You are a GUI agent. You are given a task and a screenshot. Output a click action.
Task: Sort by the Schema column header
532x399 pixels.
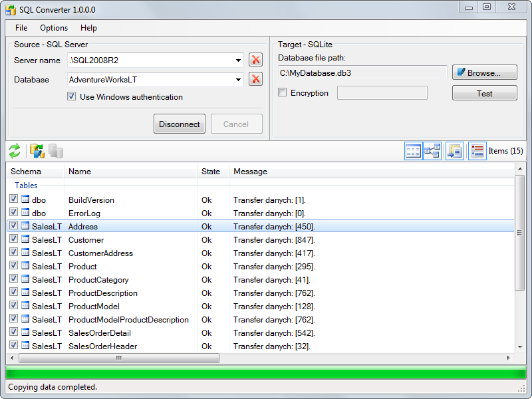coord(35,172)
